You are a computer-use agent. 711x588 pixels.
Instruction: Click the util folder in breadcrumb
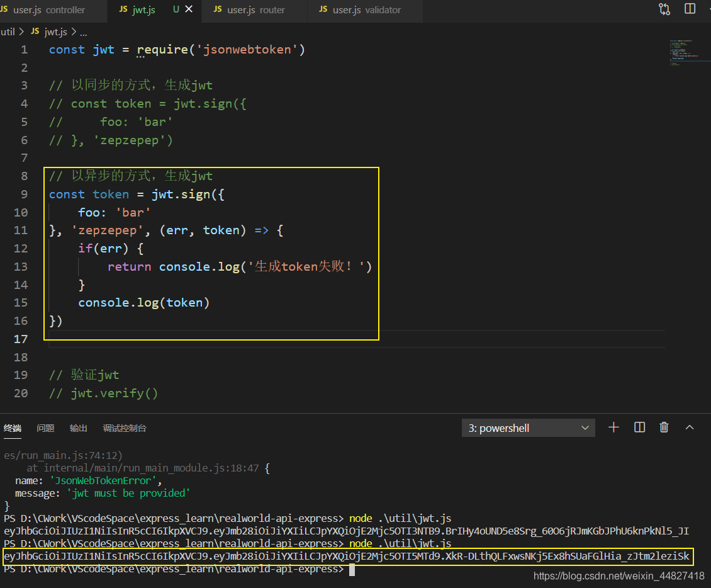8,31
